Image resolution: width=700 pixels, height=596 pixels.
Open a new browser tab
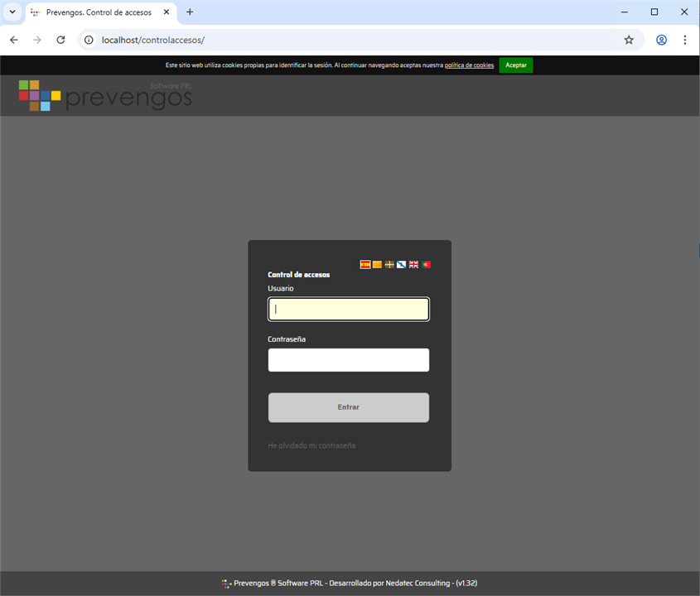190,12
